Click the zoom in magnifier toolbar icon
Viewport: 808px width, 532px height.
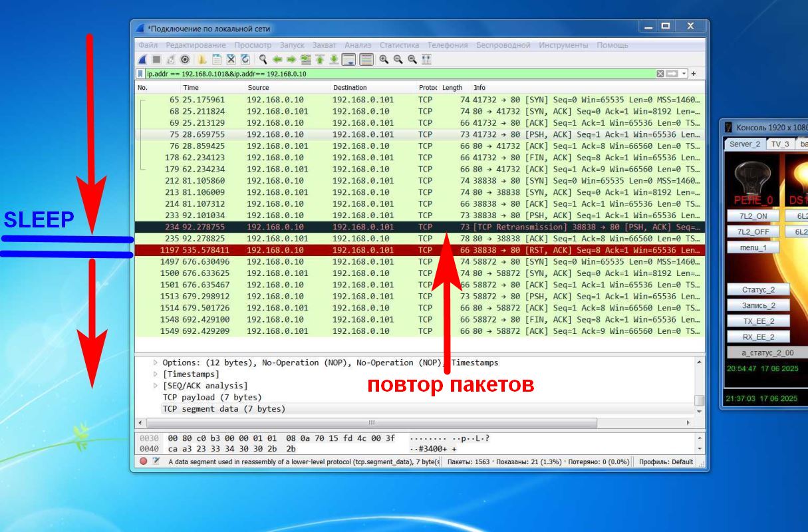coord(384,59)
